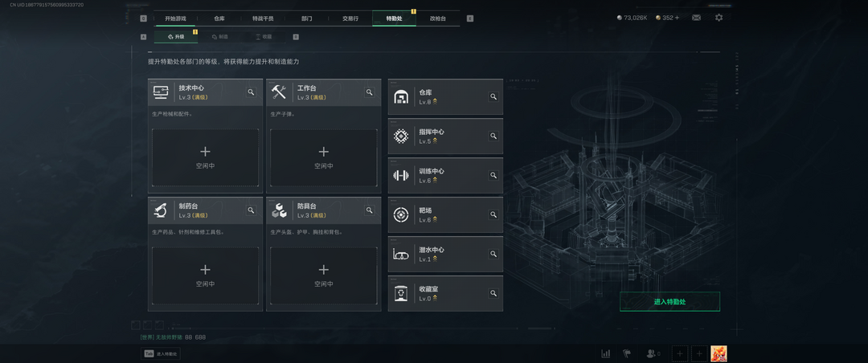Open the statistics bar-chart icon
The image size is (868, 363).
(x=606, y=353)
